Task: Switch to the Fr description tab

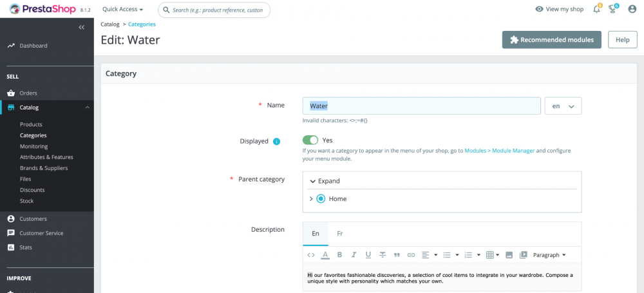Action: point(340,233)
